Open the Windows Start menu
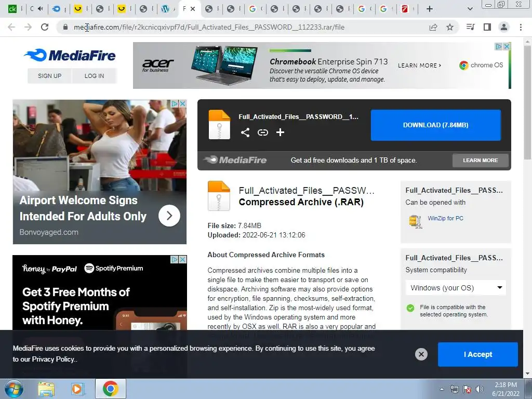Viewport: 532px width, 399px height. click(x=14, y=389)
